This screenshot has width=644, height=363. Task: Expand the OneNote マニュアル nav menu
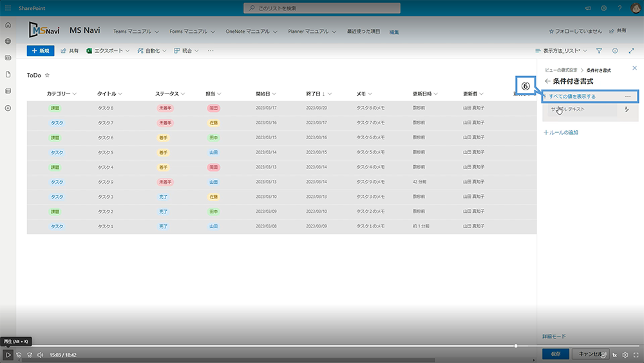[x=251, y=32]
